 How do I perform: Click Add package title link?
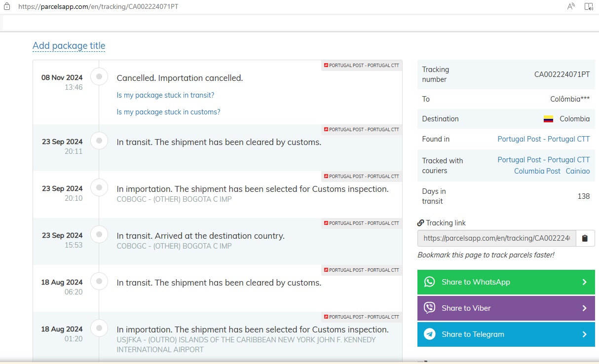(x=69, y=46)
